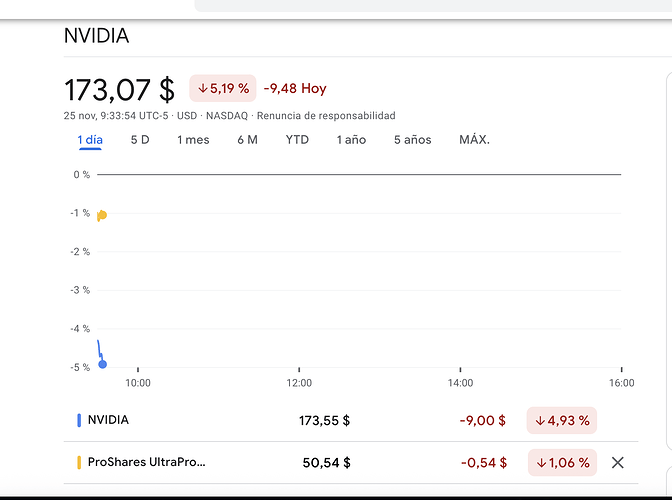Click the blue NVIDIA legend color bar
672x500 pixels.
79,420
